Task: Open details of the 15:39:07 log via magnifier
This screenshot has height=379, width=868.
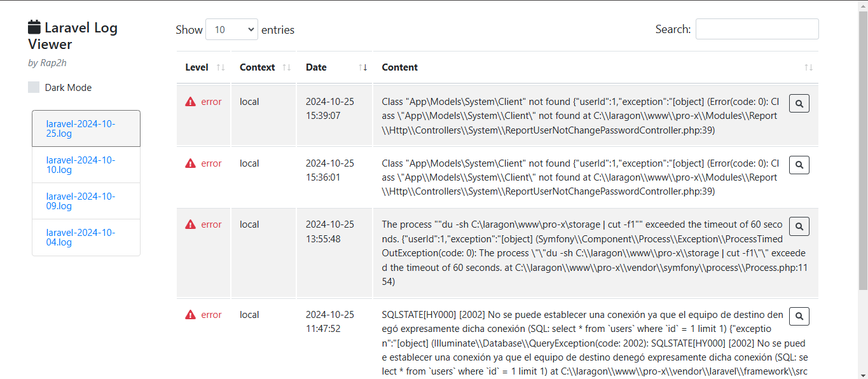Action: [x=799, y=103]
